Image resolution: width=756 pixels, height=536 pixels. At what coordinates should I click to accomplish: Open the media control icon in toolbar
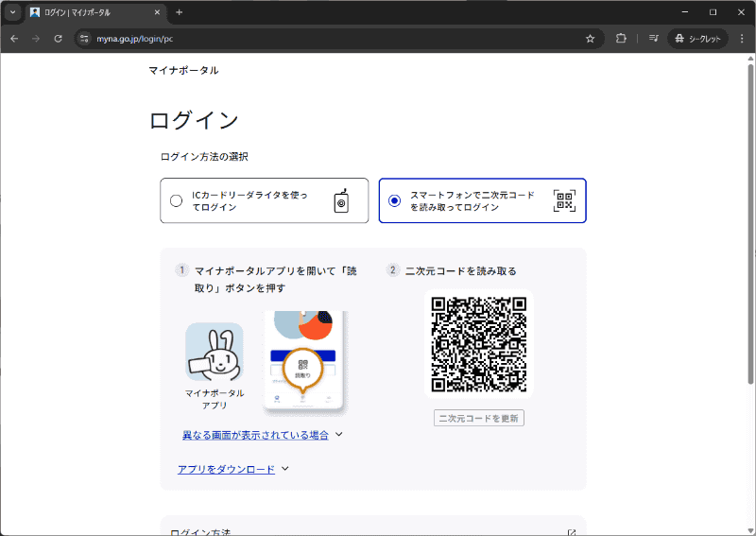[653, 38]
